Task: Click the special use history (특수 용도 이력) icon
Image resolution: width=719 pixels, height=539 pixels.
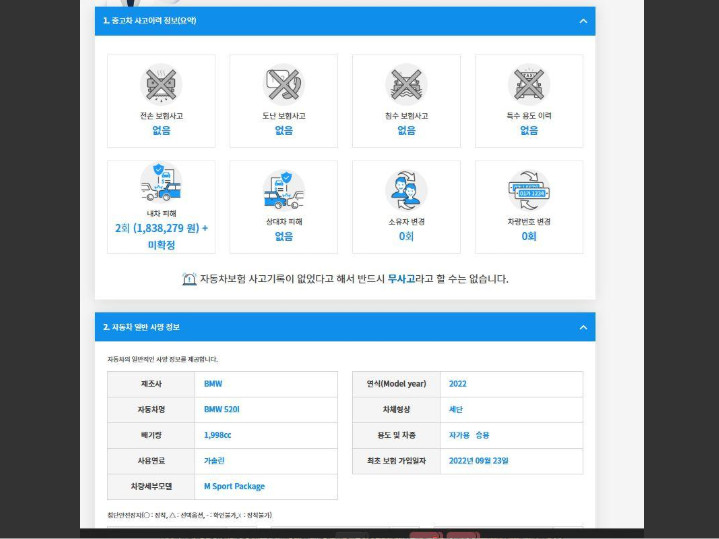Action: (528, 84)
